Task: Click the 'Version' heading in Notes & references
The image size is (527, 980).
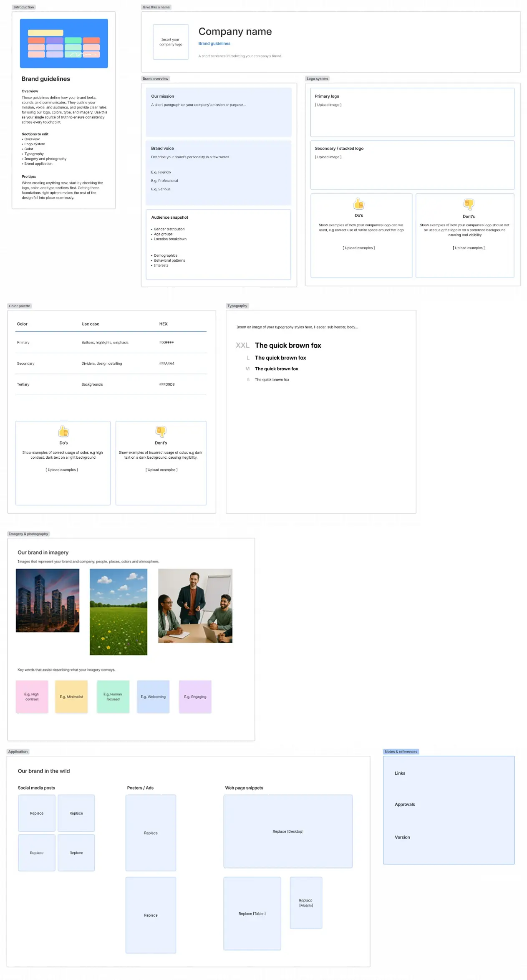Action: [402, 837]
